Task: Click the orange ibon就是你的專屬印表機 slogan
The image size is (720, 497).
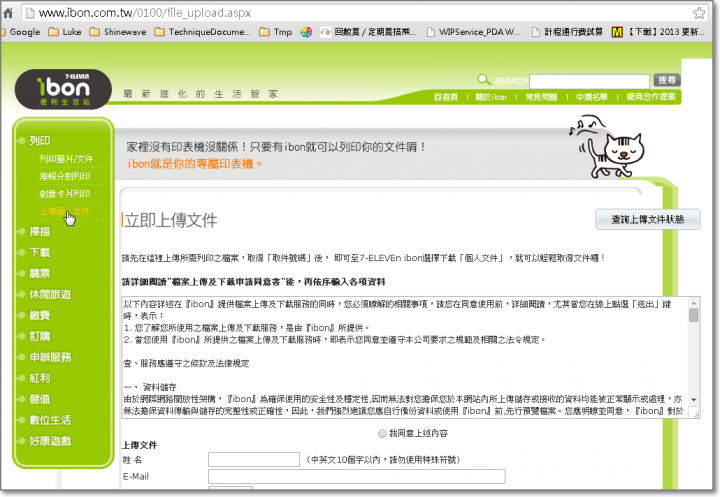Action: [195, 164]
